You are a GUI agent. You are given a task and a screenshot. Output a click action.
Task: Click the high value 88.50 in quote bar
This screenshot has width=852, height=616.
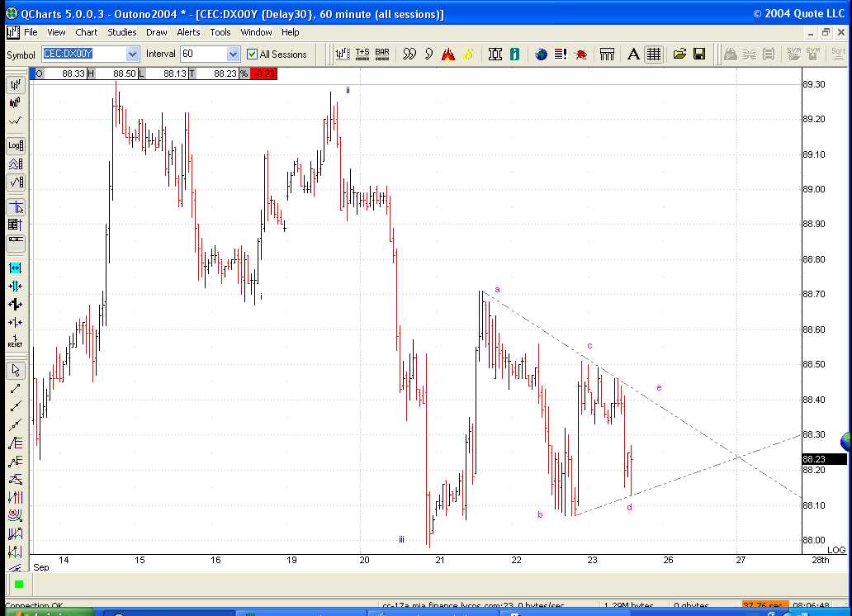124,73
